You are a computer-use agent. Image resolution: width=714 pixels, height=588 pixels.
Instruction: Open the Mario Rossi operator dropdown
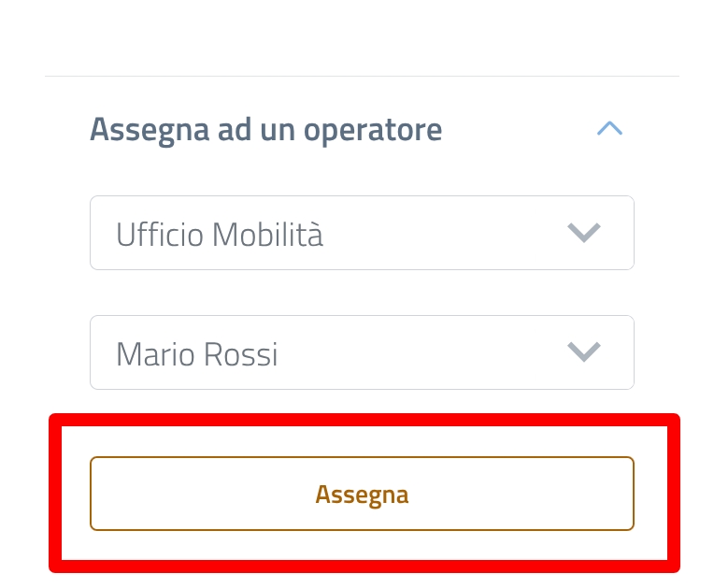click(362, 352)
